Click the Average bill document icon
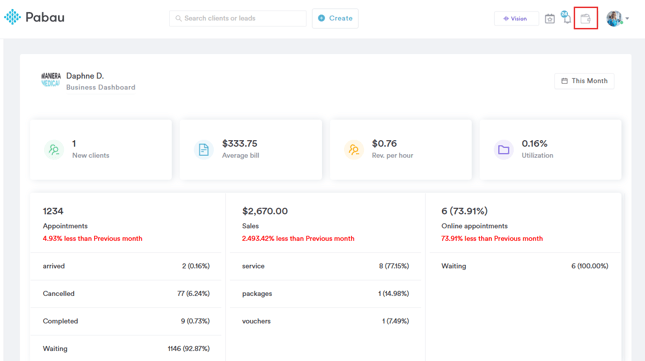 pyautogui.click(x=204, y=150)
